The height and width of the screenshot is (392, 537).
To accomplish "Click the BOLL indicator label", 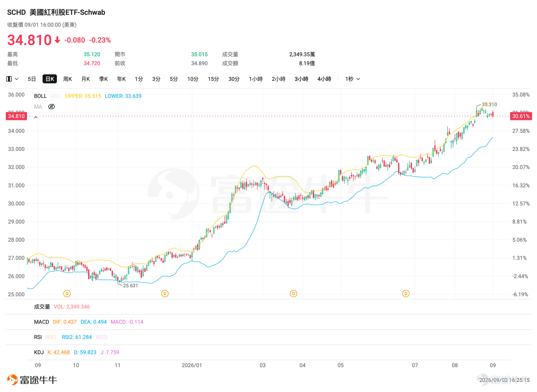I will pyautogui.click(x=40, y=96).
